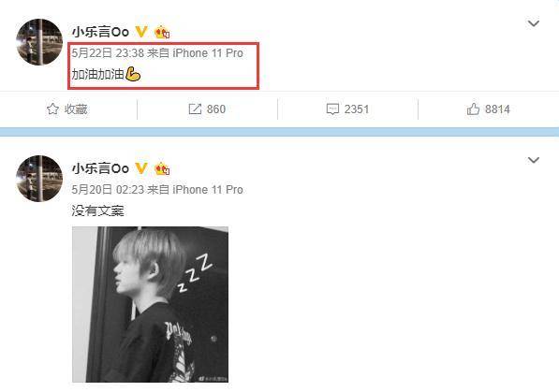Click iPhone 11 Pro source on first post
The width and height of the screenshot is (559, 392).
[208, 53]
